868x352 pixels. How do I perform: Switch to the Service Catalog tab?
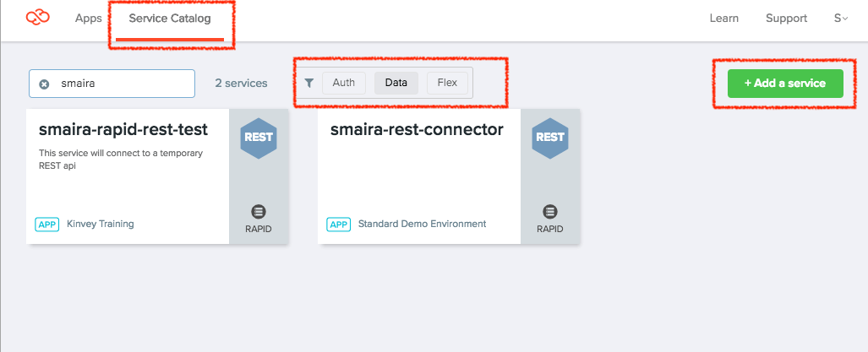170,19
